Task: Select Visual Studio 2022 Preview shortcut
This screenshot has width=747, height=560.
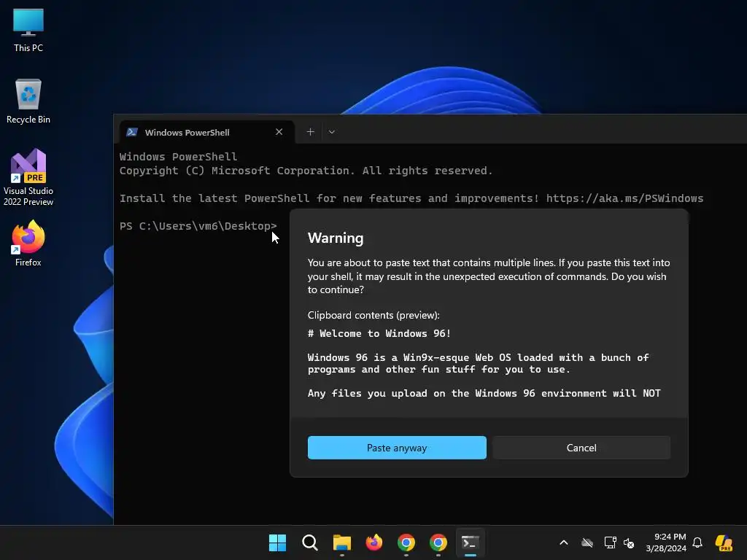Action: 28,177
